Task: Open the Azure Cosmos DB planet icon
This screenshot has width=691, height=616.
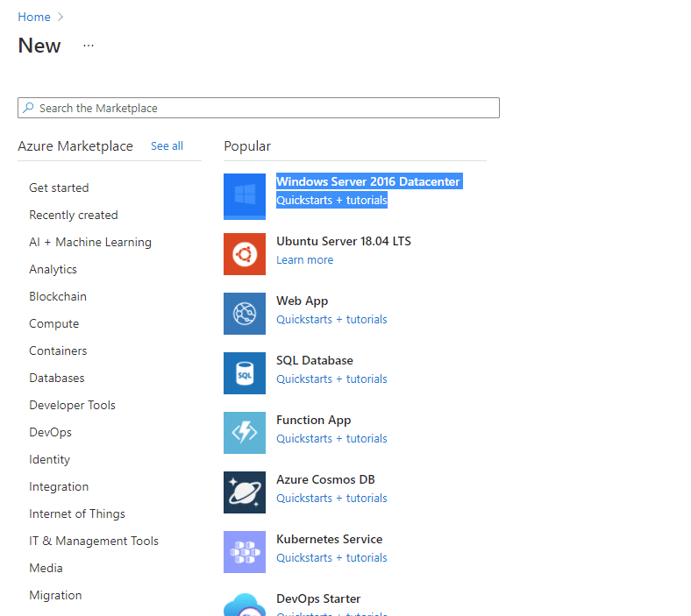Action: click(245, 492)
